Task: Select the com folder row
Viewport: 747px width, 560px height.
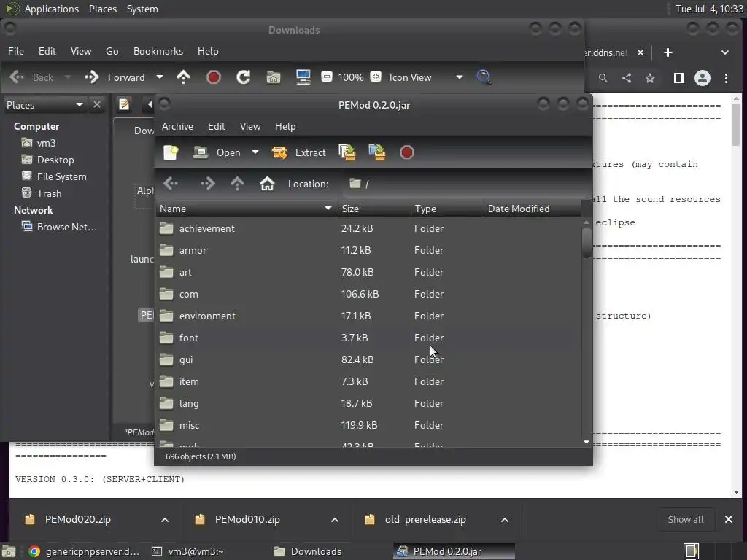Action: coord(368,295)
